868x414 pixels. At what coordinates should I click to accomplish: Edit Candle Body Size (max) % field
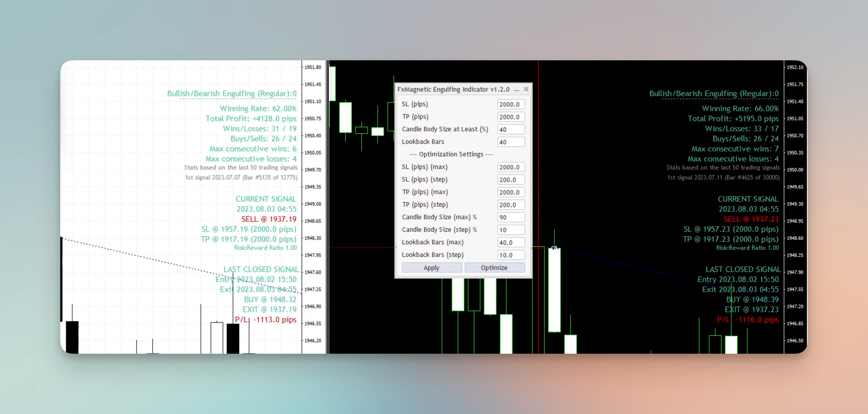click(x=511, y=217)
